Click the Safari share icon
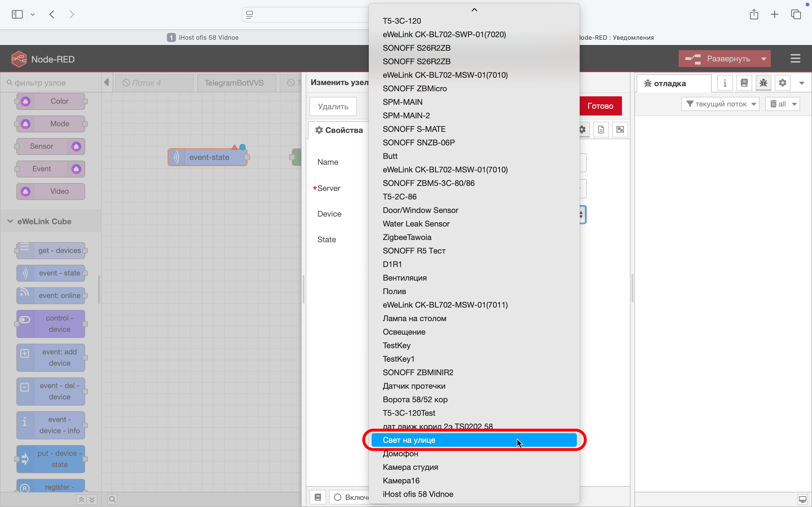The image size is (812, 507). click(x=754, y=14)
